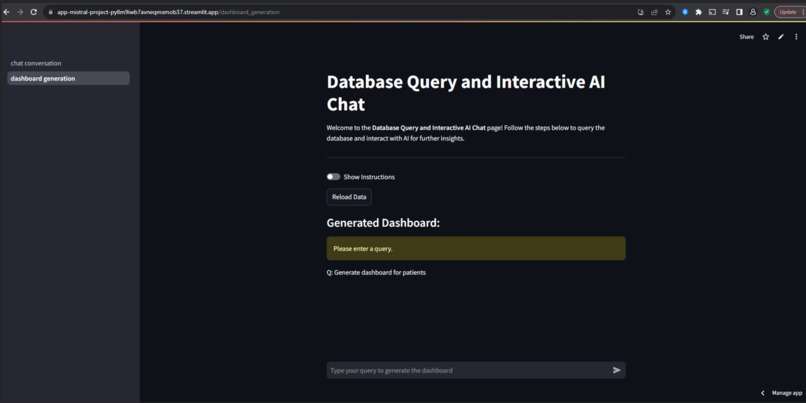Select the dashboard generation page
Screen dimensions: 806x403
coord(68,78)
